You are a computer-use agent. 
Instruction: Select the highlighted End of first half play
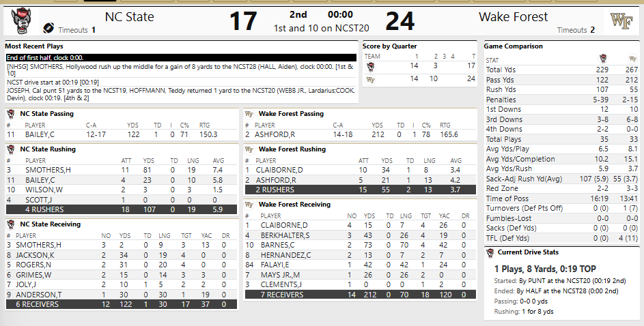point(181,58)
